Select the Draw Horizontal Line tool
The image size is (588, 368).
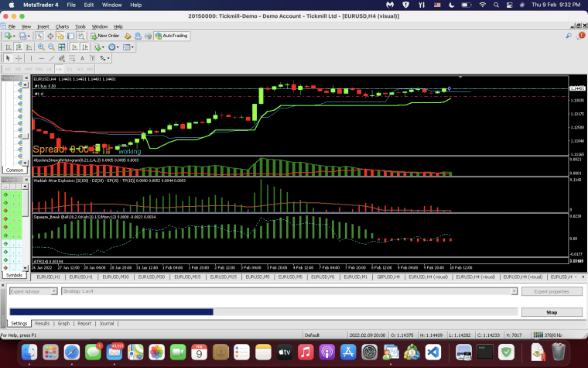(41, 58)
